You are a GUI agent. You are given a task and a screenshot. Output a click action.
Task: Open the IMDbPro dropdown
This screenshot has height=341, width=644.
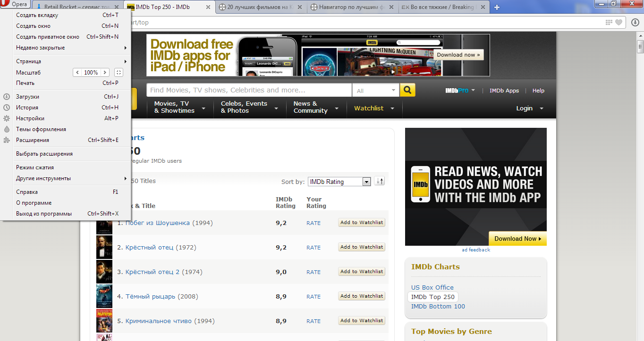pos(460,91)
